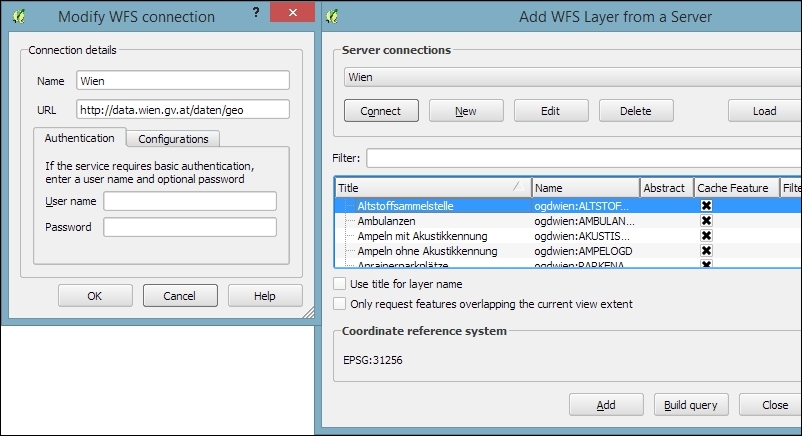The height and width of the screenshot is (436, 802).
Task: Create a New server connection
Action: tap(466, 111)
